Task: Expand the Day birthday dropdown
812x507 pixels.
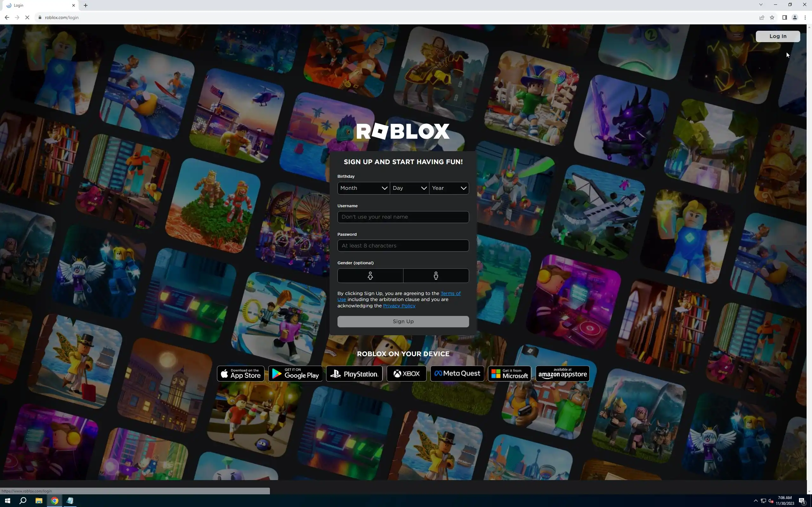Action: (409, 188)
